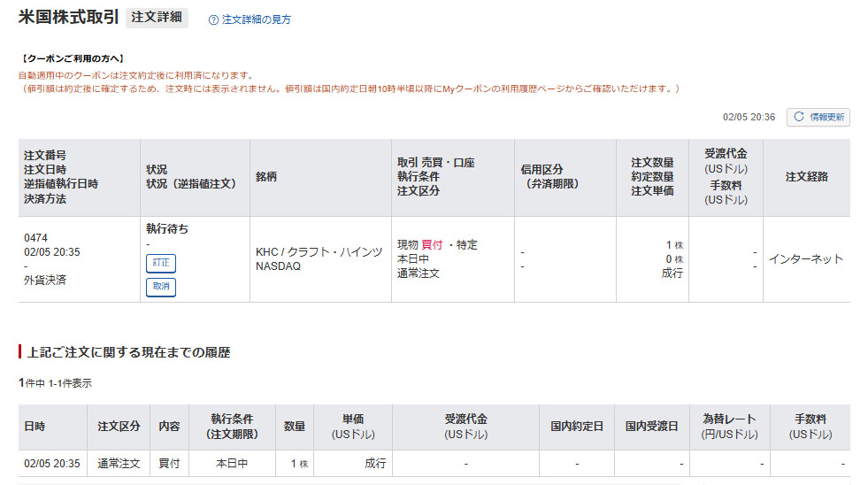This screenshot has height=485, width=868.
Task: Click the 米国株式取引 page heading
Action: click(68, 18)
